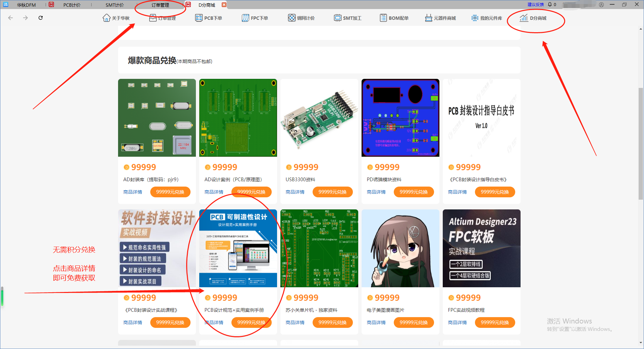Open the AD封装库 product image
The width and height of the screenshot is (644, 349).
pos(157,118)
